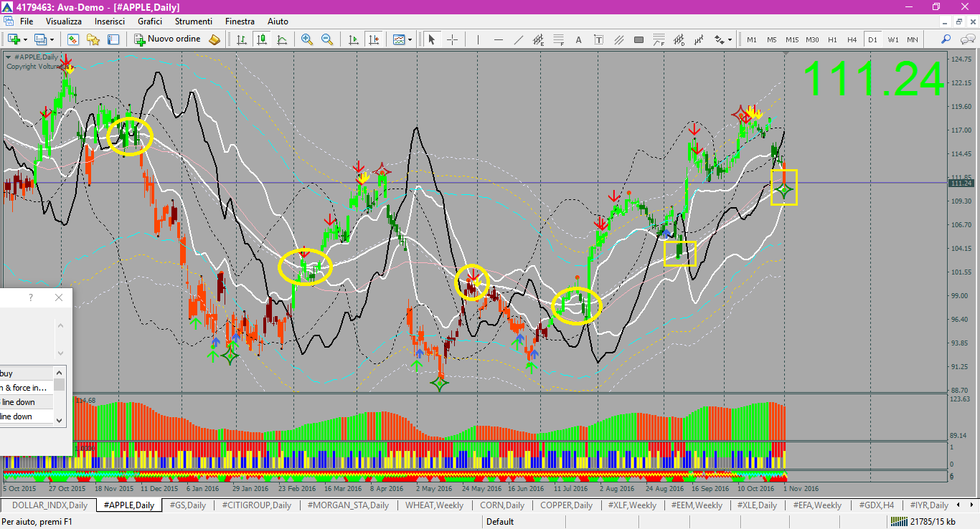Select 'line down' row under '& force in…'

pyautogui.click(x=27, y=402)
